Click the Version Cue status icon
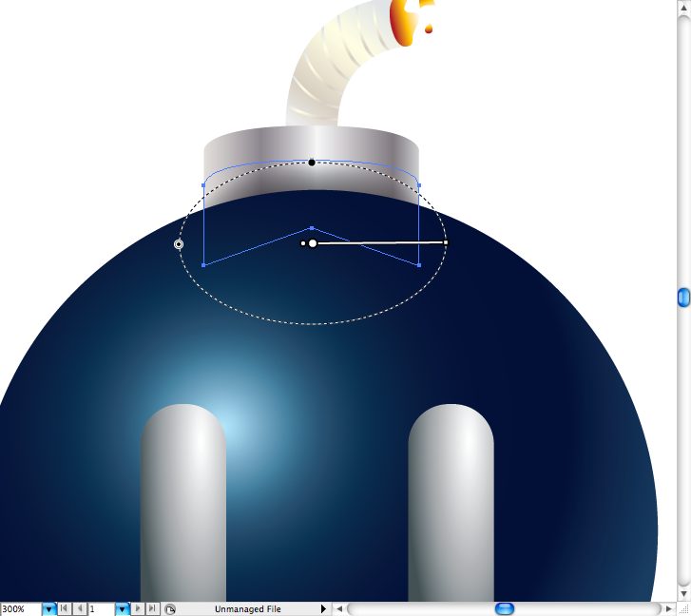 (169, 608)
